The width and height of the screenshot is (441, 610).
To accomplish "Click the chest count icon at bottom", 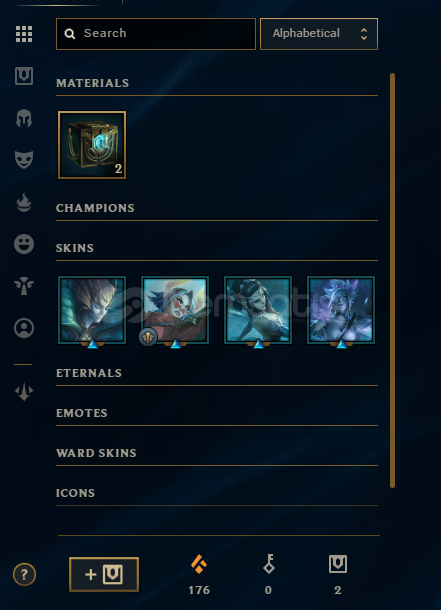I will [x=338, y=564].
